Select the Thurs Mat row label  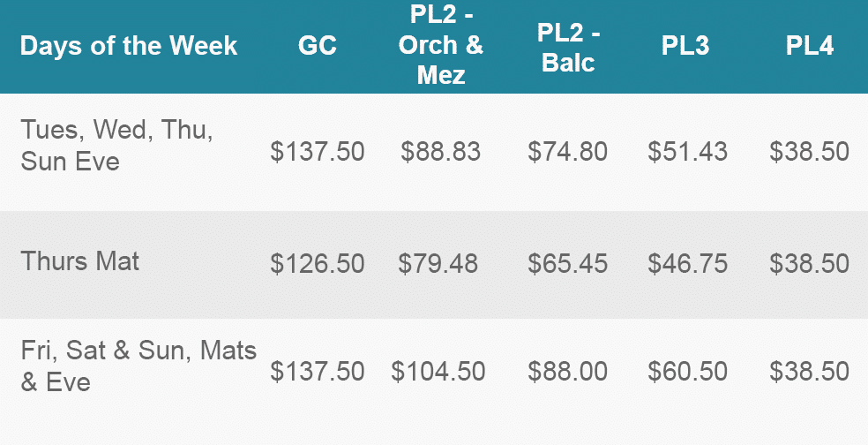click(x=79, y=261)
